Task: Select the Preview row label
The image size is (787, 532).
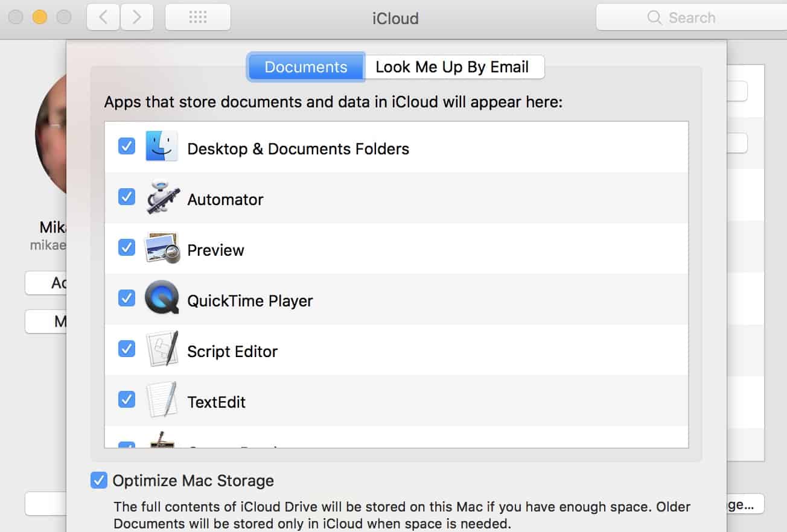Action: click(215, 250)
